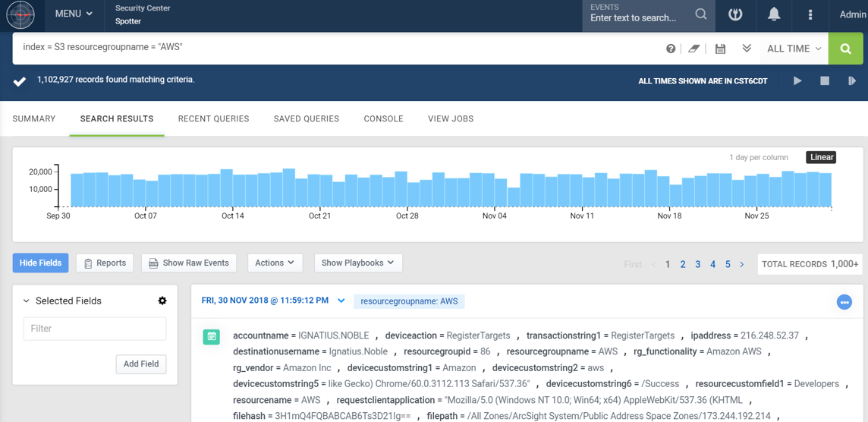Open the Show Playbooks dropdown
The height and width of the screenshot is (422, 868).
[x=357, y=263]
